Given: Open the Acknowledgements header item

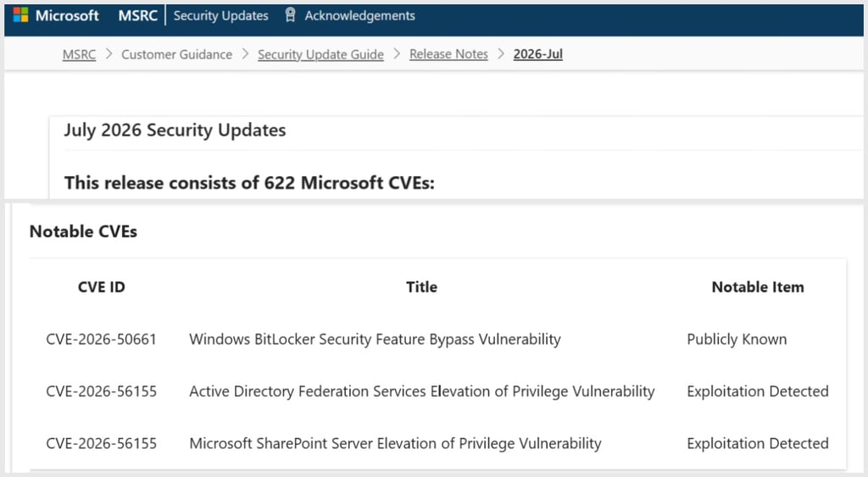Looking at the screenshot, I should point(359,15).
